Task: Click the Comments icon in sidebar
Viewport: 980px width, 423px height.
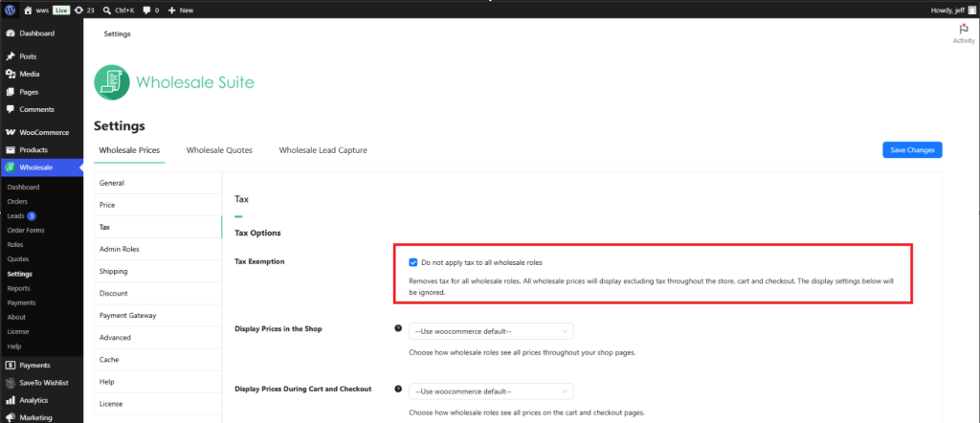Action: (x=10, y=109)
